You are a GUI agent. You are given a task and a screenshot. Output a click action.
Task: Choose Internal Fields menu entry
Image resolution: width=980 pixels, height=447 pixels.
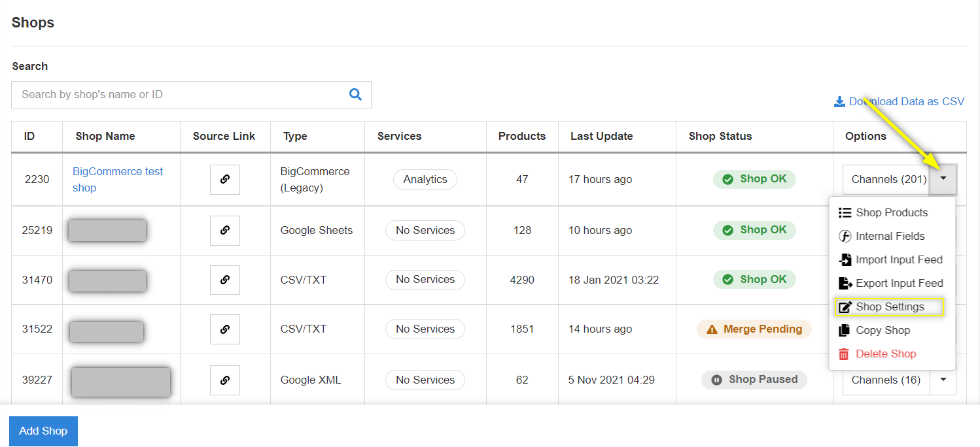(890, 236)
